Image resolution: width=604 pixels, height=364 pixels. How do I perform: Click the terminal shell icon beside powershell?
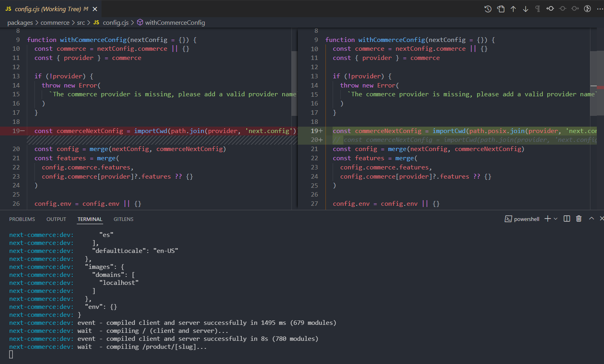tap(508, 219)
